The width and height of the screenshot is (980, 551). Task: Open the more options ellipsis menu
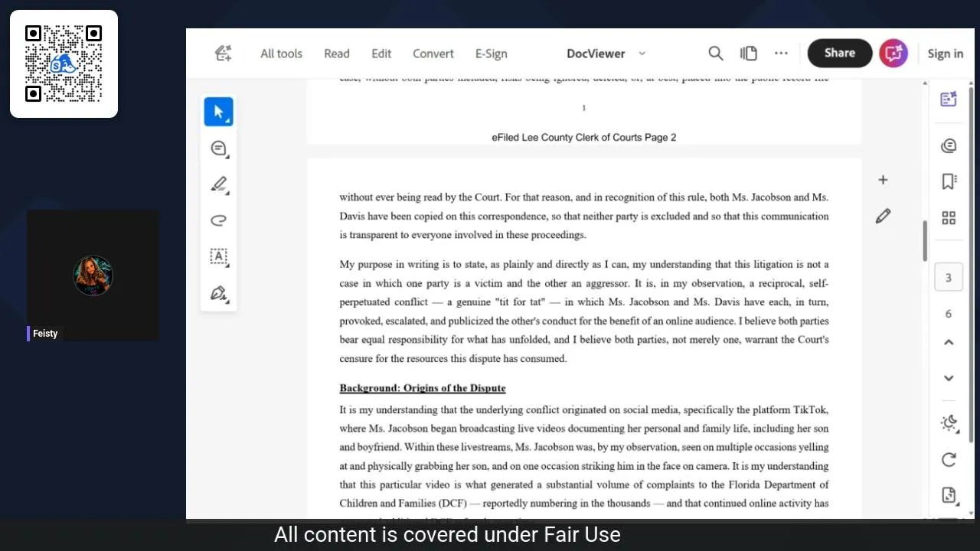coord(781,53)
